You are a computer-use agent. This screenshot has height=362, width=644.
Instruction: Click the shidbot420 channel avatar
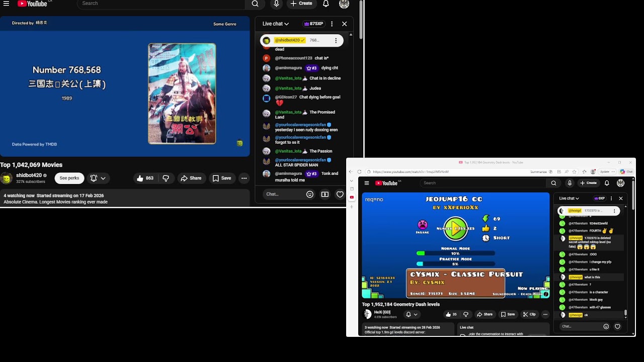point(6,178)
